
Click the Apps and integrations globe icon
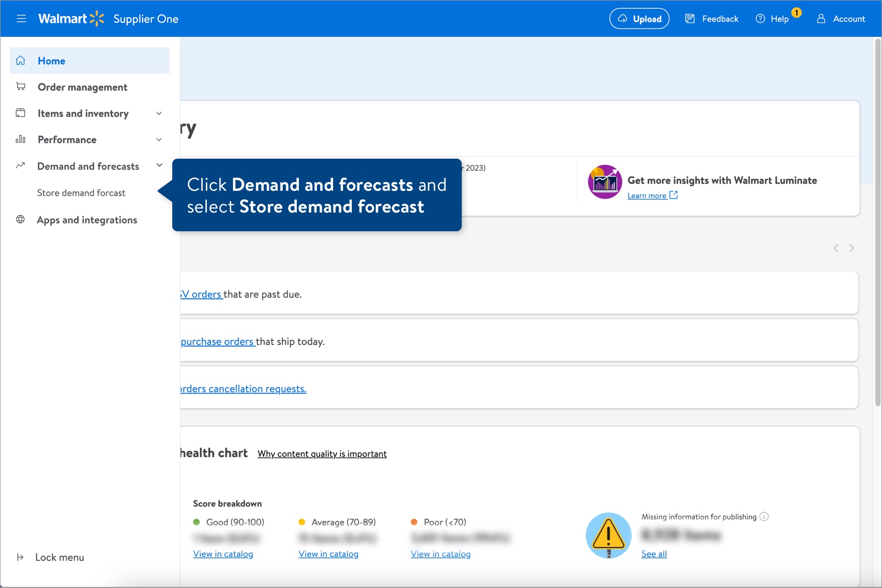click(x=20, y=219)
